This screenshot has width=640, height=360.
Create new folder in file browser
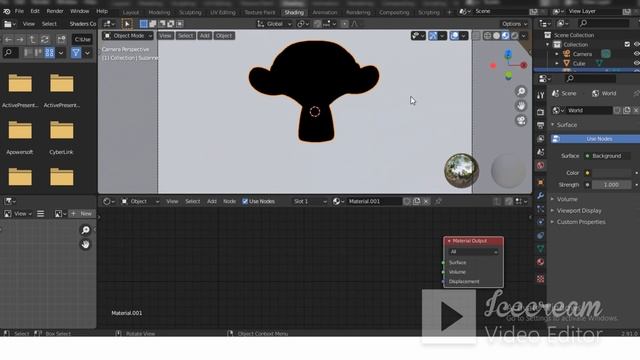61,40
